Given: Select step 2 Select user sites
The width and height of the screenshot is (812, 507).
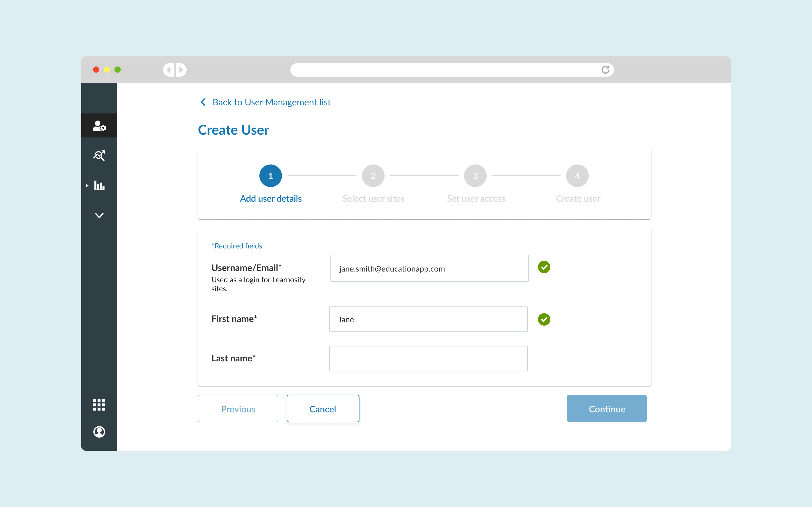Looking at the screenshot, I should coord(373,176).
